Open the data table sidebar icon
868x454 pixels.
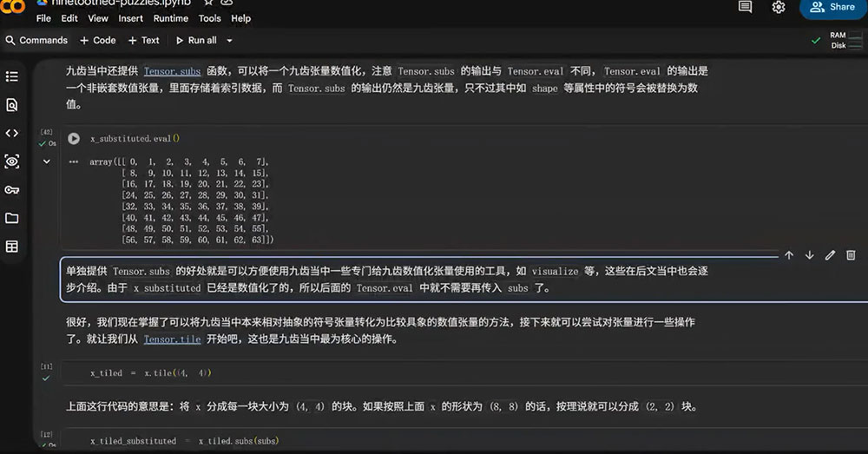pyautogui.click(x=11, y=247)
